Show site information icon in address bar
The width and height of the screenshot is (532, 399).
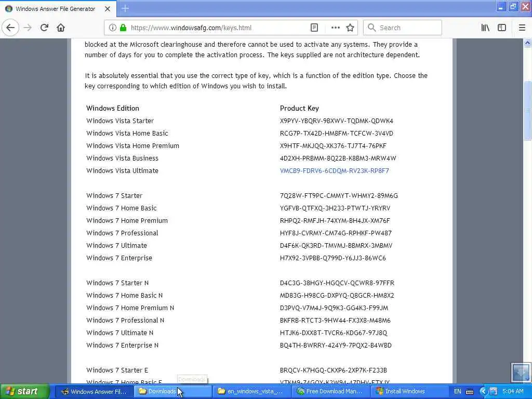point(112,28)
